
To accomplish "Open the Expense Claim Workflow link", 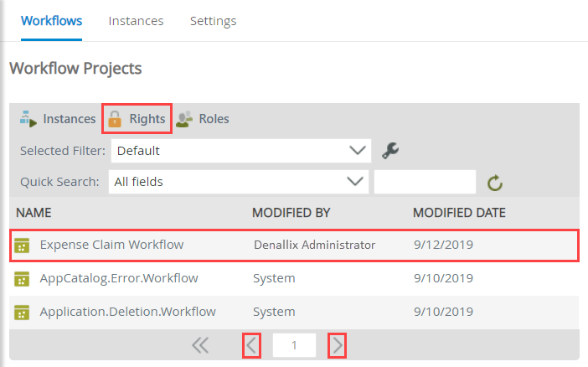I will pyautogui.click(x=111, y=245).
